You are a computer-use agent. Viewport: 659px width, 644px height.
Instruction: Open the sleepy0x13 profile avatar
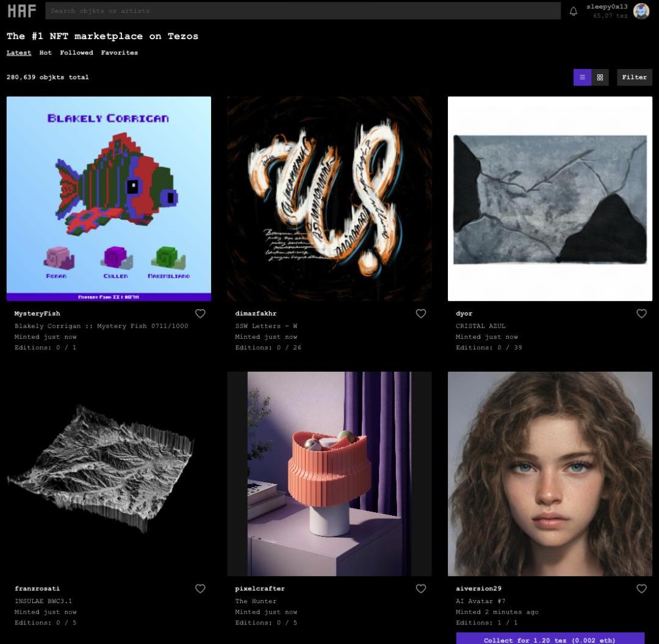pos(641,11)
